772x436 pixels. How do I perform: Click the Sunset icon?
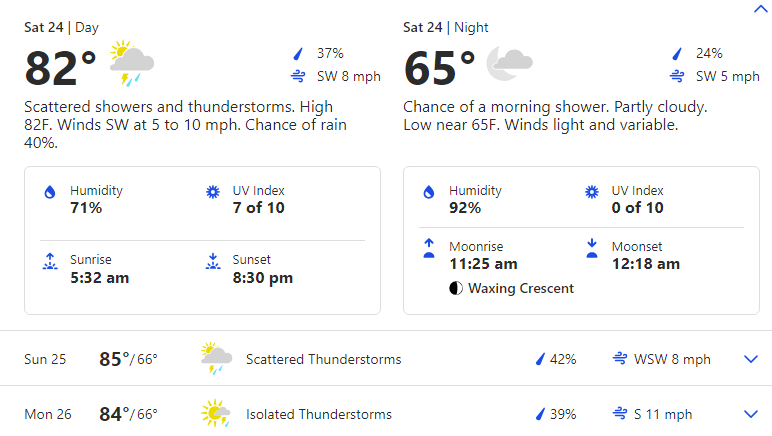tap(213, 261)
